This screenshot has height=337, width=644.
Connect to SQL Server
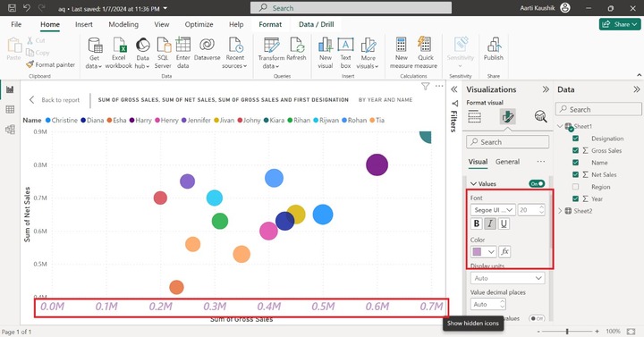point(163,54)
